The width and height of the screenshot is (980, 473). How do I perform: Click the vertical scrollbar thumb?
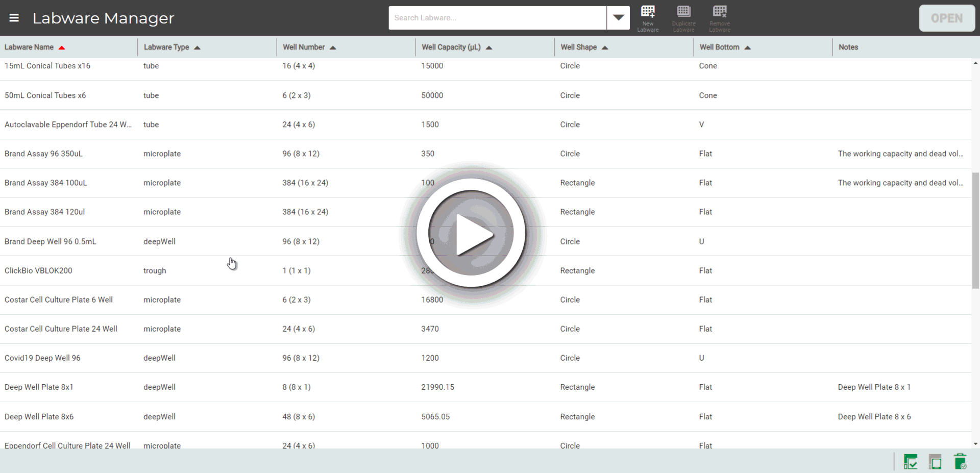975,230
